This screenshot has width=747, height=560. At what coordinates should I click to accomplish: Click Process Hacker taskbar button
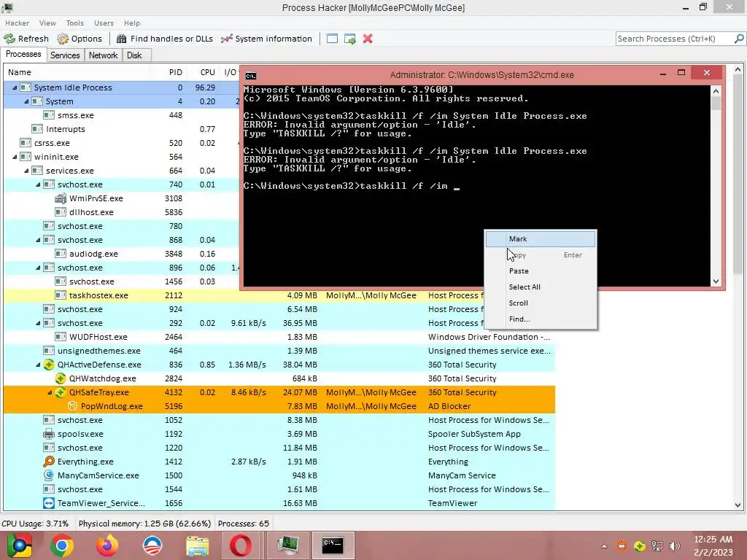287,545
